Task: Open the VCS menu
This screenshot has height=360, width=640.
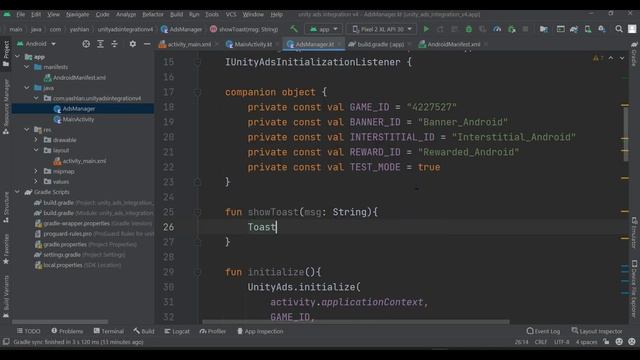Action: coord(231,14)
